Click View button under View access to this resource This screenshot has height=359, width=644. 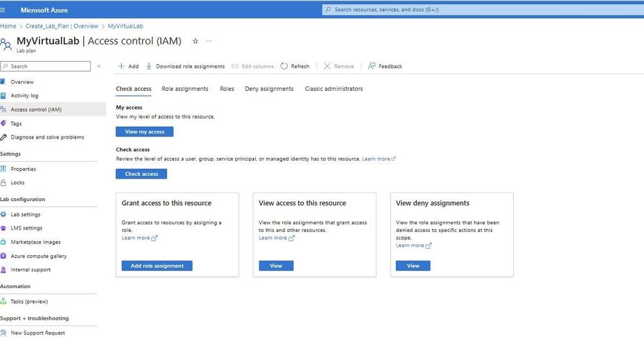[x=276, y=266]
